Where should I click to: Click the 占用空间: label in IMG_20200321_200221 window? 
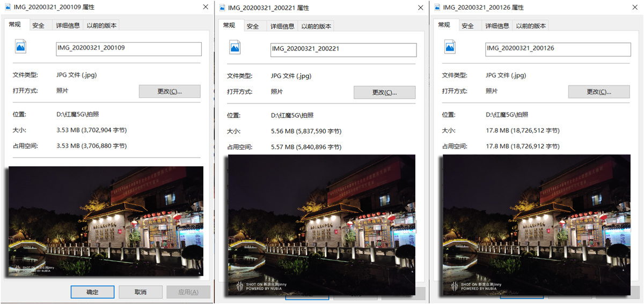pos(240,147)
